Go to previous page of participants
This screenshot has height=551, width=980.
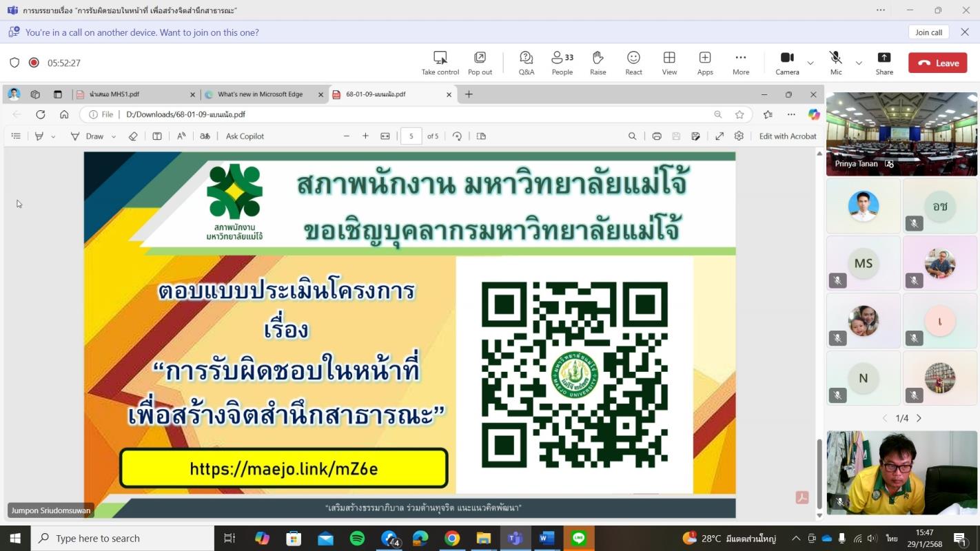886,418
